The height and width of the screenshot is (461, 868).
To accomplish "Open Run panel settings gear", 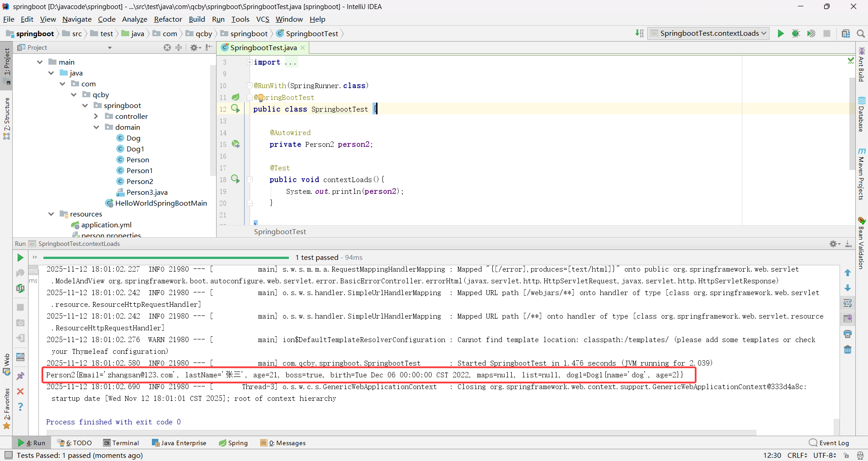I will coord(835,244).
